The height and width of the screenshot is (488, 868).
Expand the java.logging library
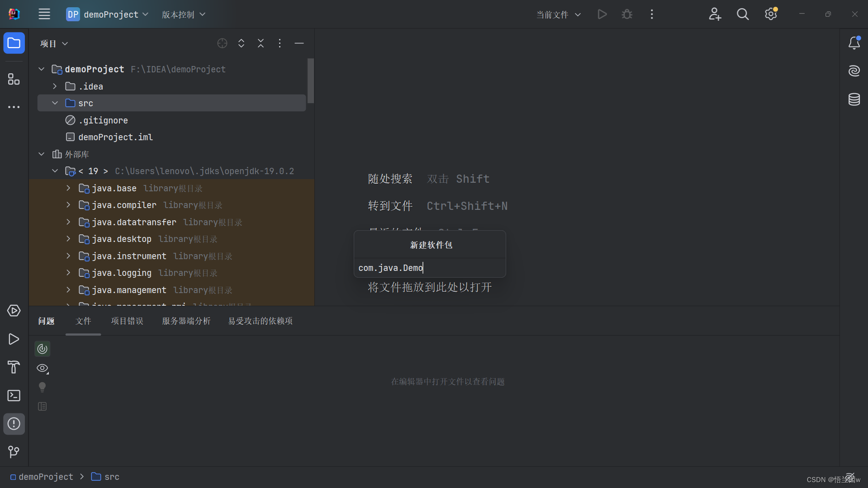click(69, 273)
